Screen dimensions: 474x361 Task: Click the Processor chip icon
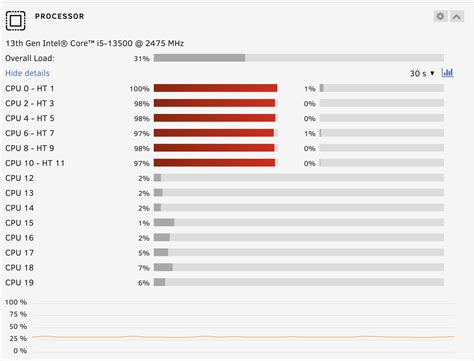click(15, 21)
